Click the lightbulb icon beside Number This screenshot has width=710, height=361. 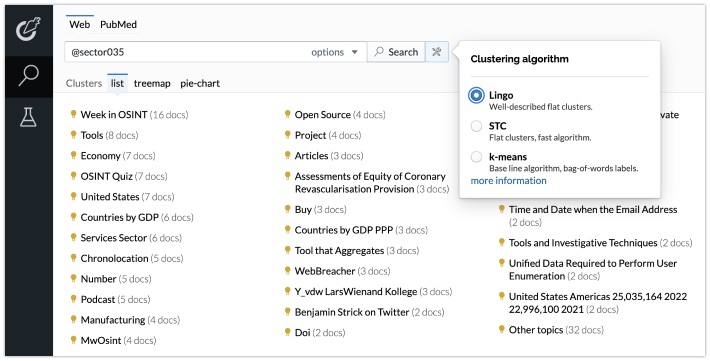pyautogui.click(x=73, y=278)
